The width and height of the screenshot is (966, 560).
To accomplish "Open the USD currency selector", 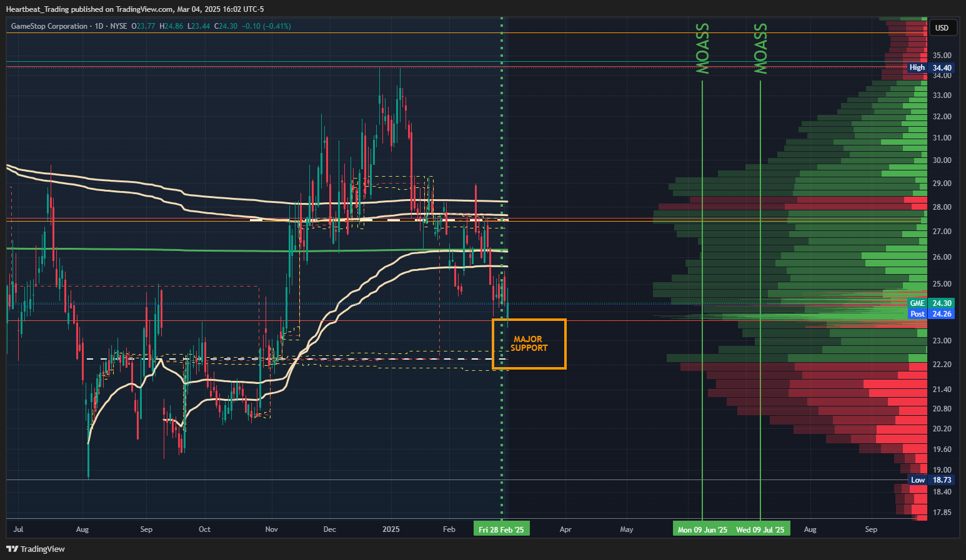I will (x=942, y=27).
